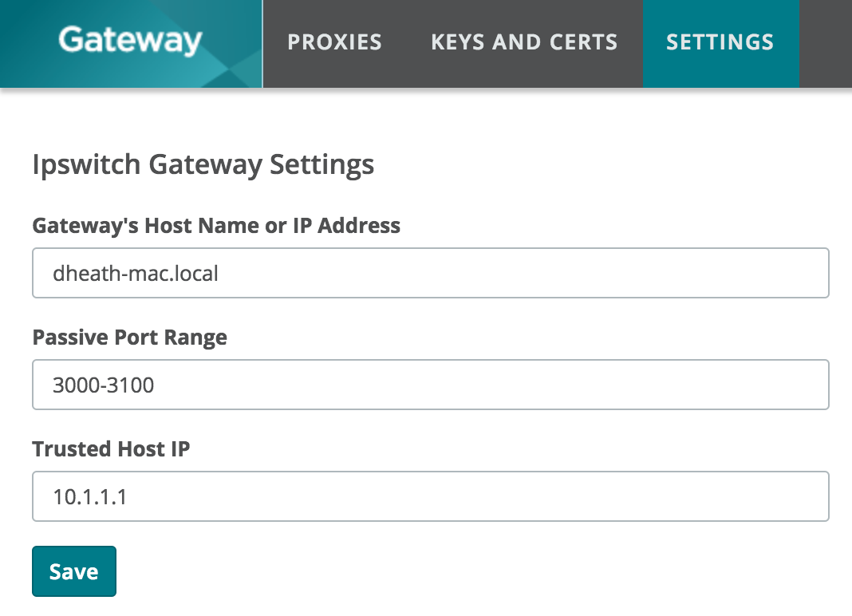852x616 pixels.
Task: Click the word Ipswitch in the heading
Action: [x=86, y=164]
